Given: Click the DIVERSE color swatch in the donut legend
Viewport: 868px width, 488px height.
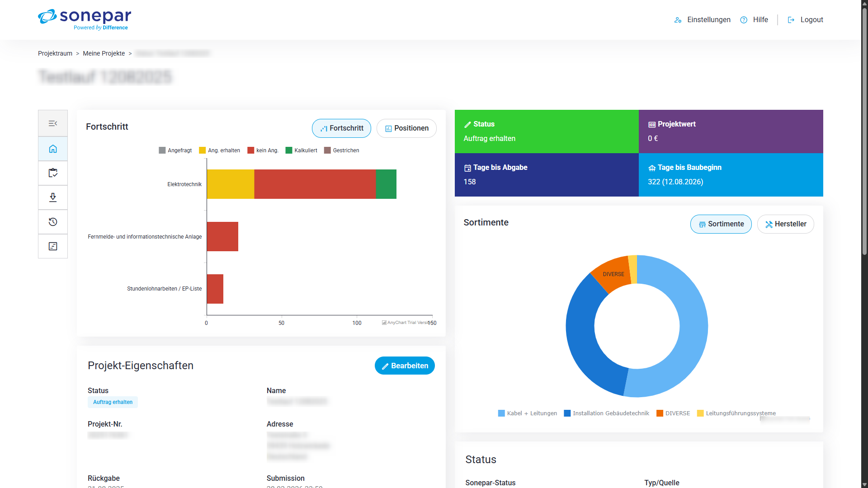Looking at the screenshot, I should tap(659, 413).
